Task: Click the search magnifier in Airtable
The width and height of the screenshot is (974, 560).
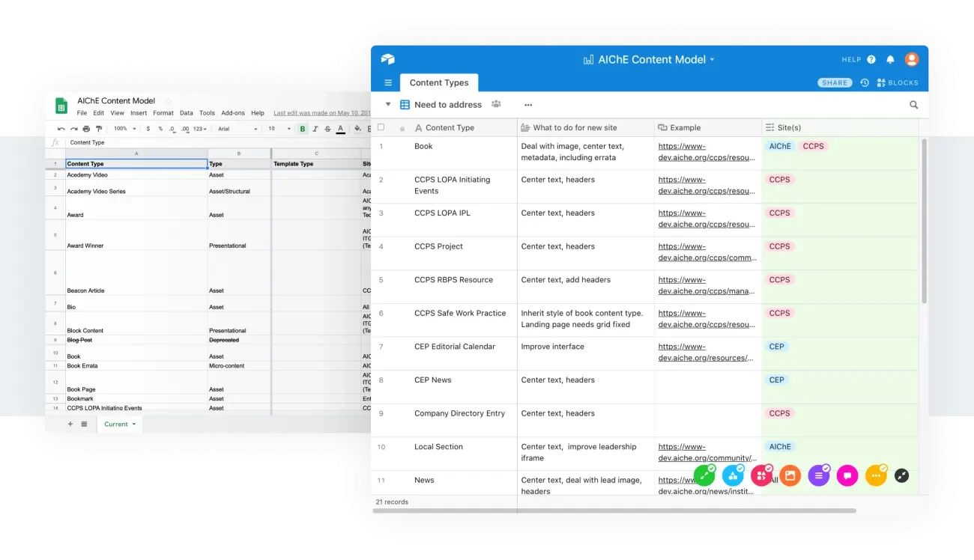Action: point(914,105)
